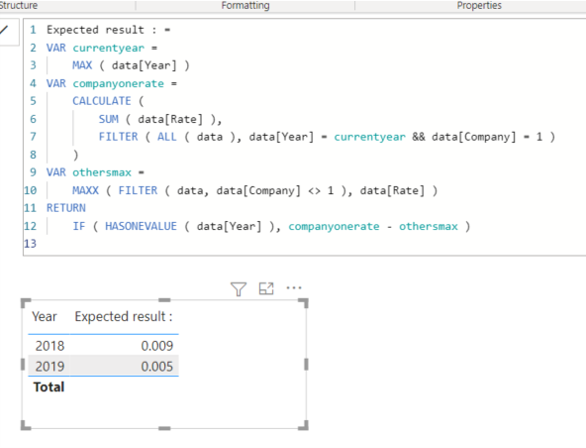Click 'MAX ( data[Year] )' in the formula

(131, 65)
